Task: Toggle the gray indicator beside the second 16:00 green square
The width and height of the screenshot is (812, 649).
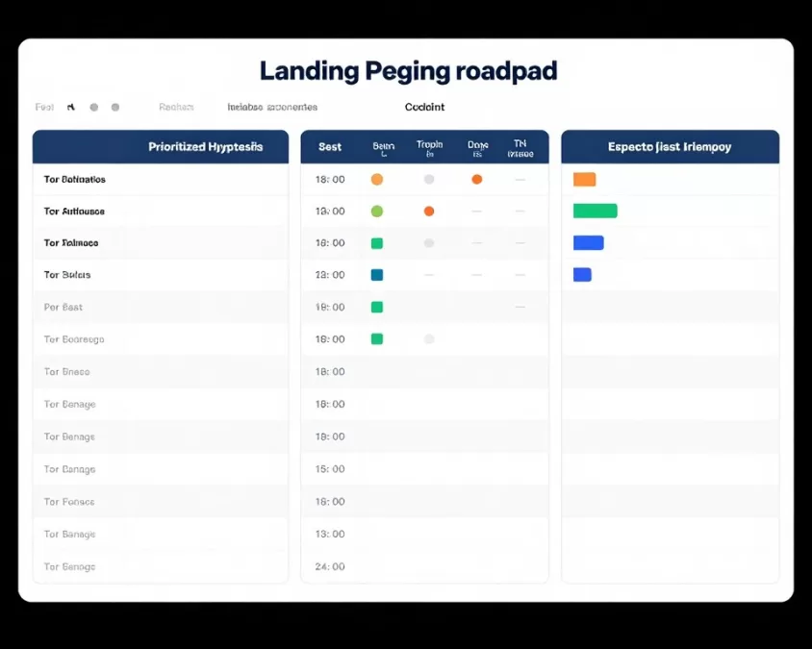Action: coord(427,339)
